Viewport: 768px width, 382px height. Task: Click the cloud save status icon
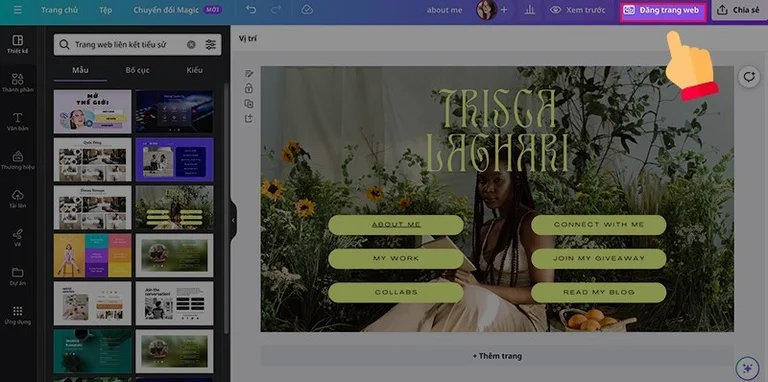pyautogui.click(x=307, y=10)
